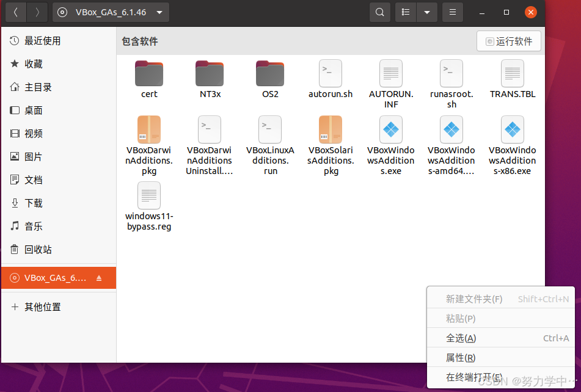Open 下载 in the sidebar
This screenshot has width=581, height=392.
[x=59, y=203]
